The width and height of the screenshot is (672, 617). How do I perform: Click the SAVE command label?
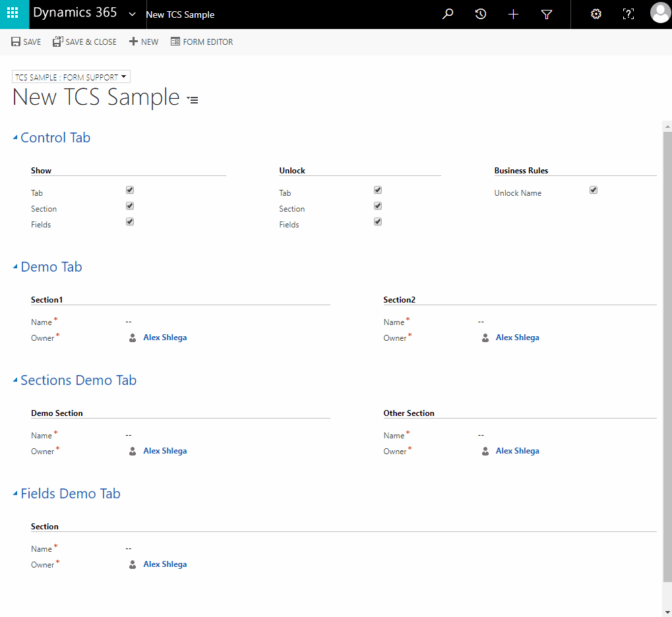tap(32, 42)
